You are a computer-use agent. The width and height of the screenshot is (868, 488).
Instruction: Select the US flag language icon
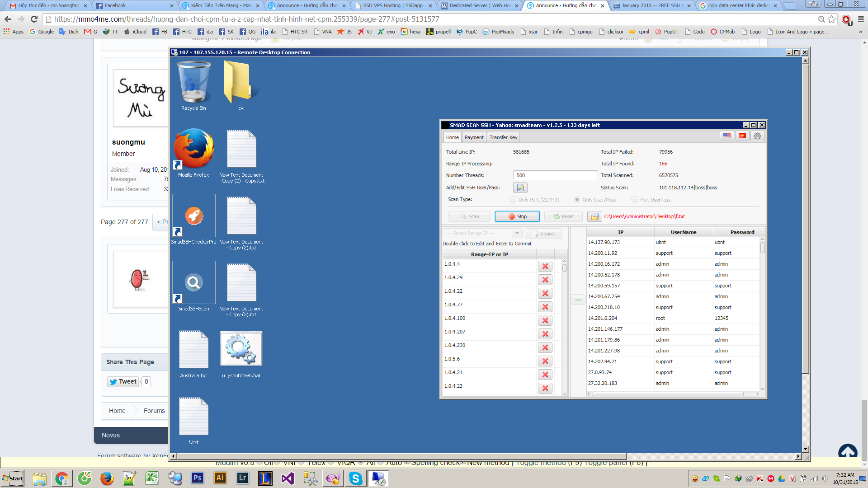726,136
